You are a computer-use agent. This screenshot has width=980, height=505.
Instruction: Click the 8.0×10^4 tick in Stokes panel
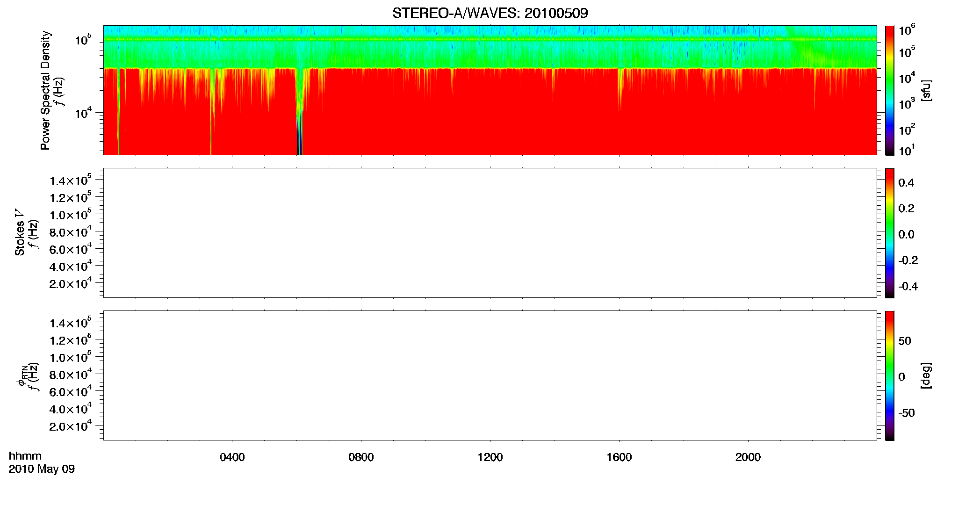pos(71,231)
